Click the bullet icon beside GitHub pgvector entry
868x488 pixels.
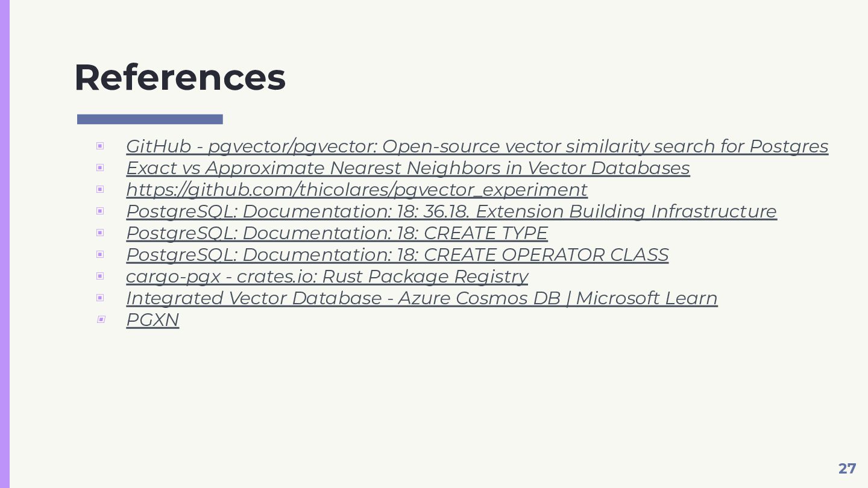[100, 146]
